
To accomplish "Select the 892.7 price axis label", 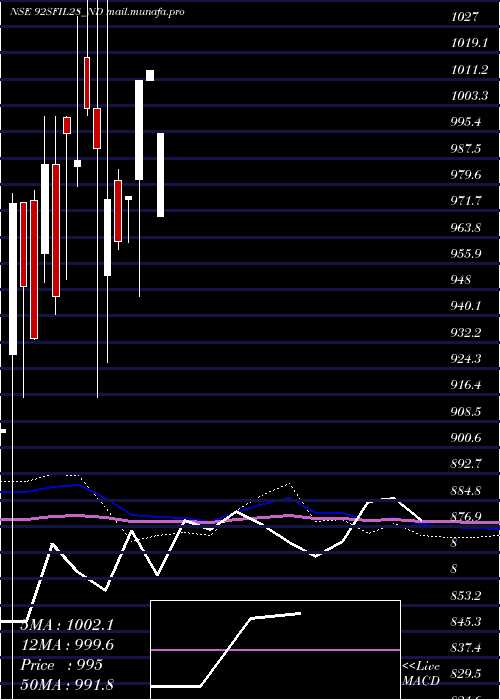I will click(x=466, y=464).
